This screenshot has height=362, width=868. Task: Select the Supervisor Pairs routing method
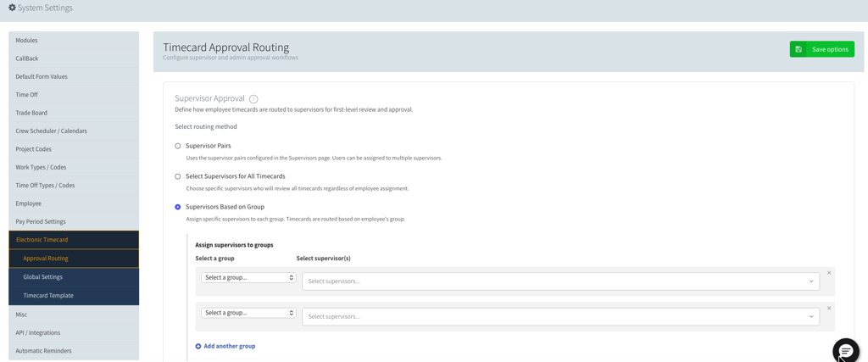click(178, 146)
